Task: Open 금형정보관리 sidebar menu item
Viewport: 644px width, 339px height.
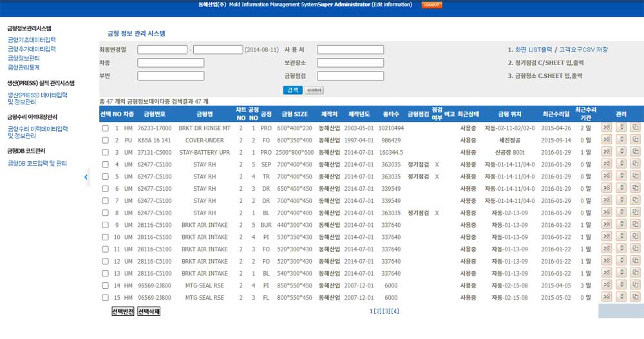Action: 24,58
